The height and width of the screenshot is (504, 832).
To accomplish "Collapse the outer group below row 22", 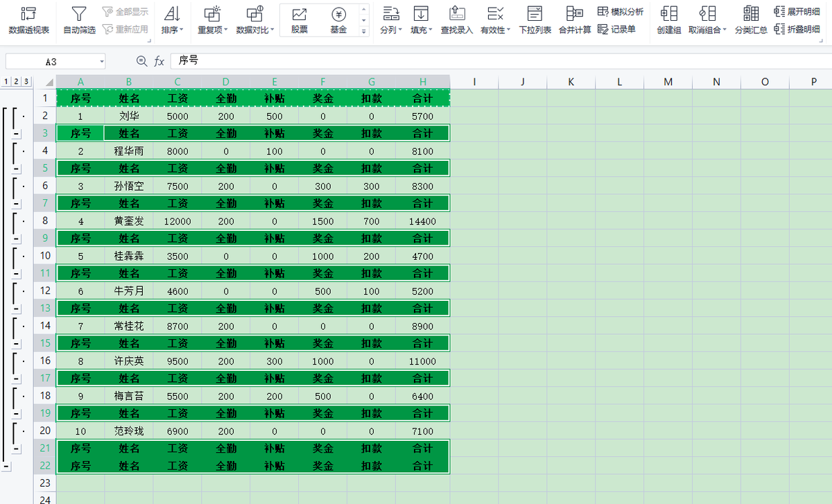I will click(x=6, y=467).
